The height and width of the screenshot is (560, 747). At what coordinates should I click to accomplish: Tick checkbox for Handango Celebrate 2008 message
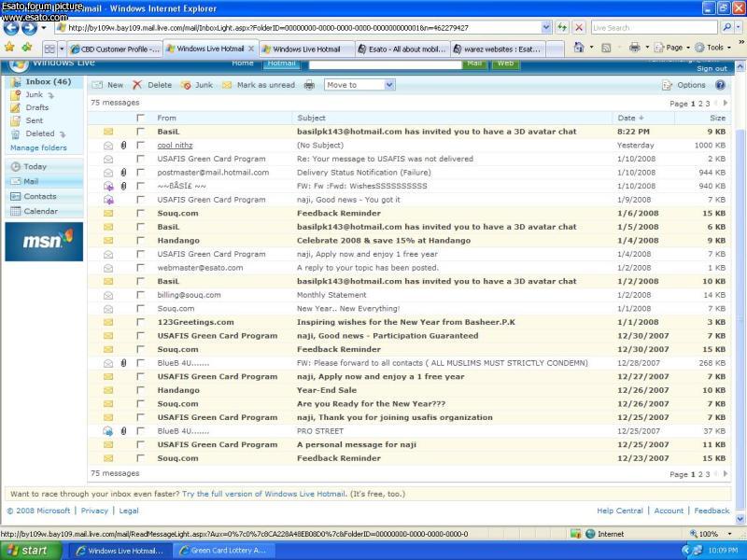[141, 241]
